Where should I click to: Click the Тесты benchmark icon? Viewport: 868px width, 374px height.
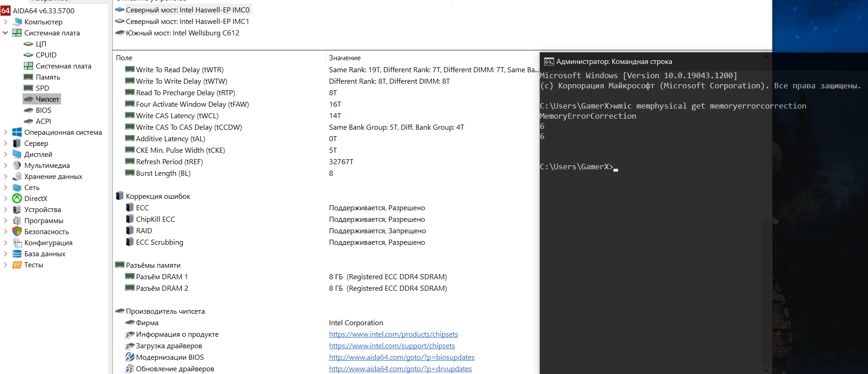click(17, 265)
